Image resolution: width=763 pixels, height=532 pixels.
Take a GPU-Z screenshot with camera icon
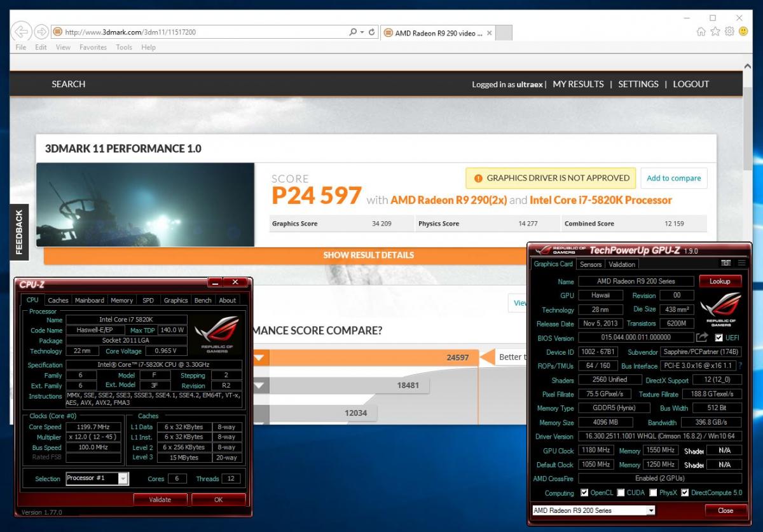tap(726, 263)
